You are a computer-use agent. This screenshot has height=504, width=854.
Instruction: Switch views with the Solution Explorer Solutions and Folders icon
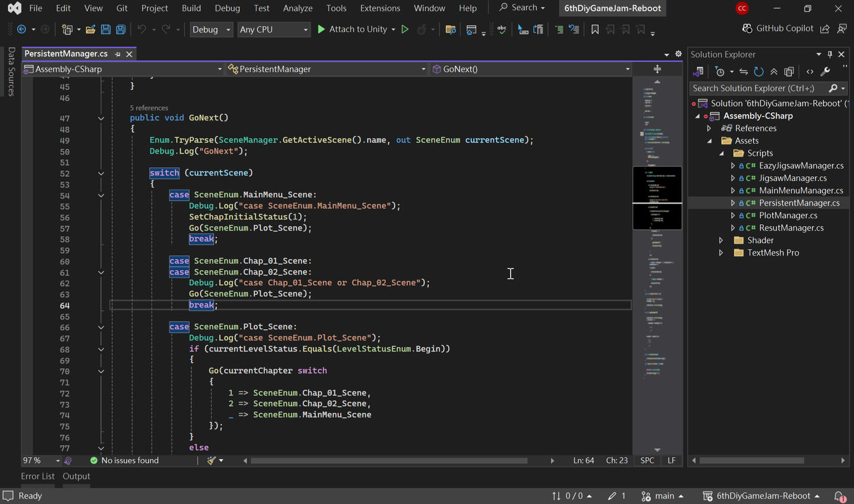pyautogui.click(x=698, y=72)
